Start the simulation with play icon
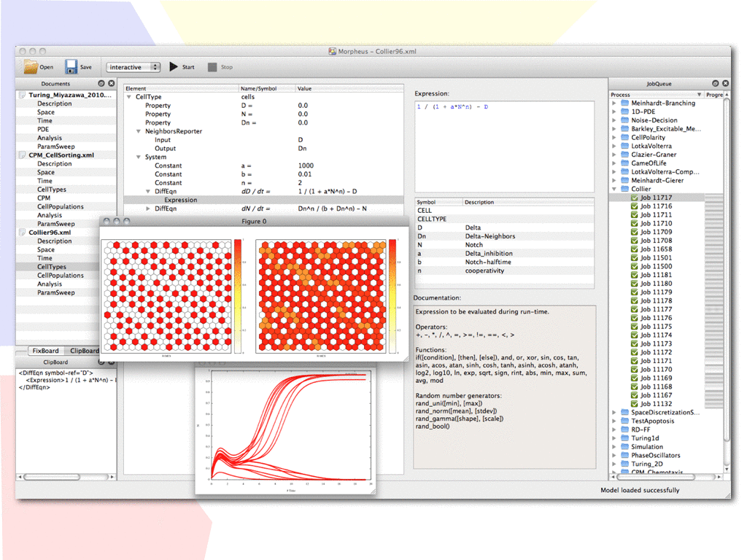The image size is (747, 560). point(174,66)
